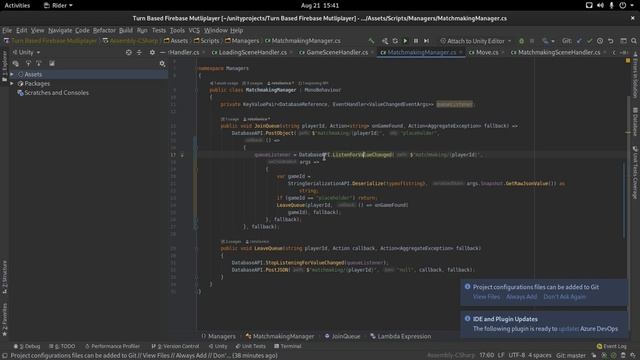Click the layout window icon beside search
This screenshot has width=640, height=360.
(623, 41)
